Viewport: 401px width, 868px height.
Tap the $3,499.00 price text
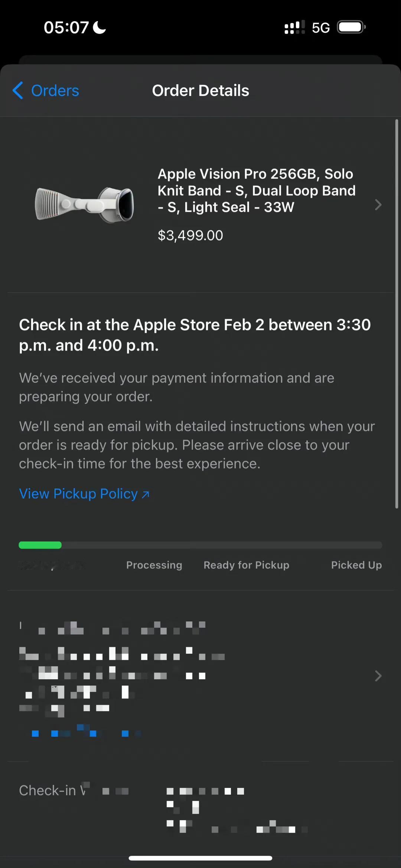(190, 235)
